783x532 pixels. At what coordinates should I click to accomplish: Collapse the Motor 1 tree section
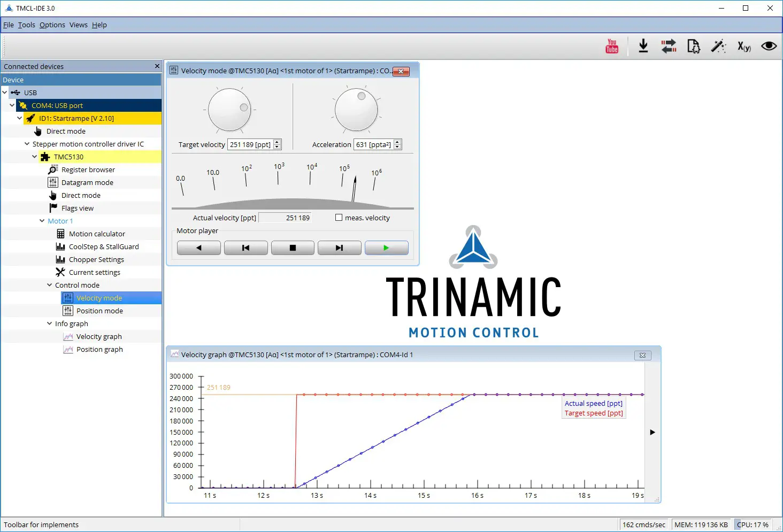(43, 221)
